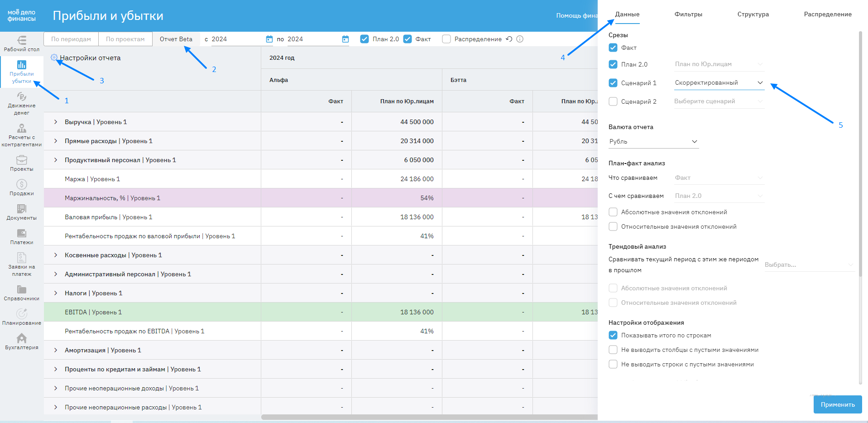Expand the Выручка | Уровень 1 row
This screenshot has width=868, height=423.
(x=56, y=122)
